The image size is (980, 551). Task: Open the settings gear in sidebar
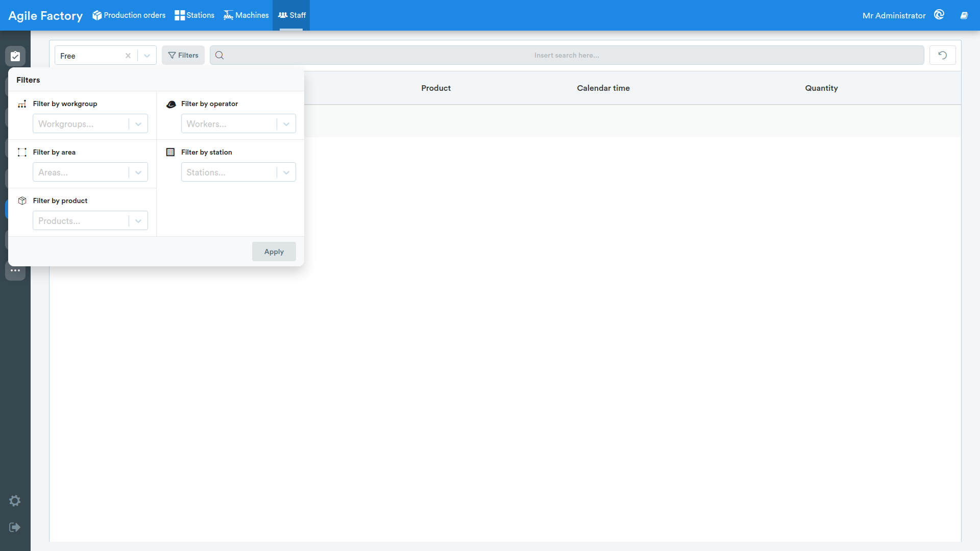coord(15,501)
